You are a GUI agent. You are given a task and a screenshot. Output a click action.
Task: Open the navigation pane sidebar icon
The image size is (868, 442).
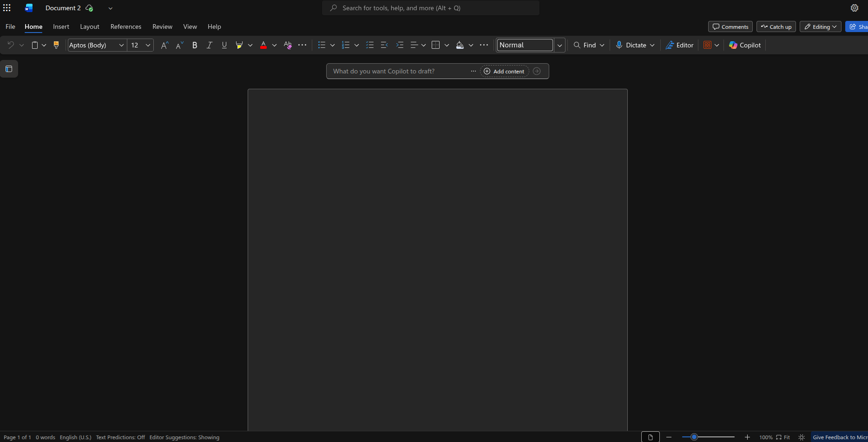point(9,69)
